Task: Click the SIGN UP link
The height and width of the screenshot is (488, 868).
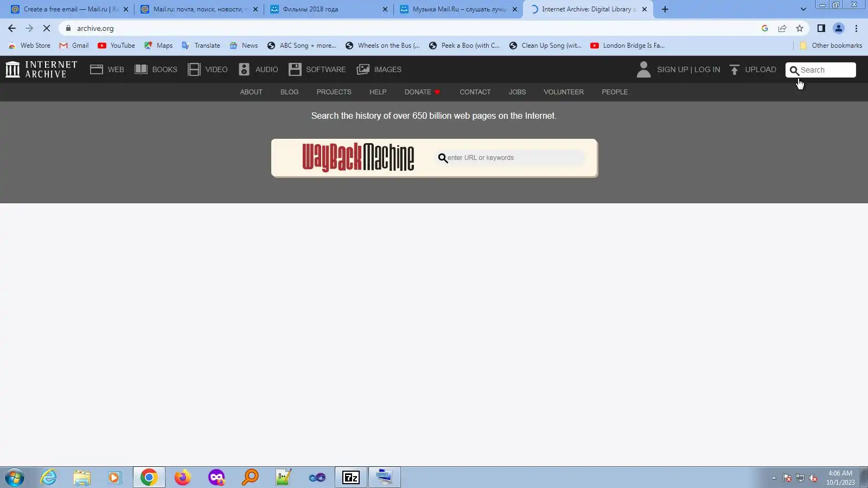Action: (673, 69)
